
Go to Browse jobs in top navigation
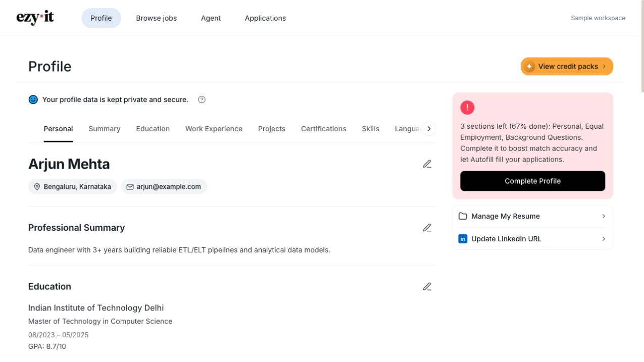pyautogui.click(x=157, y=18)
